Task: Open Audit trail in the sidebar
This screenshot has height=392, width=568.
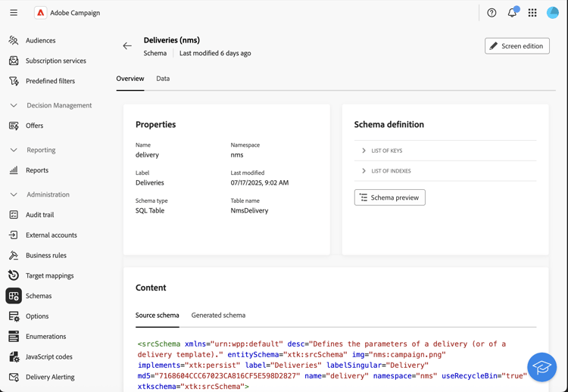Action: (40, 215)
